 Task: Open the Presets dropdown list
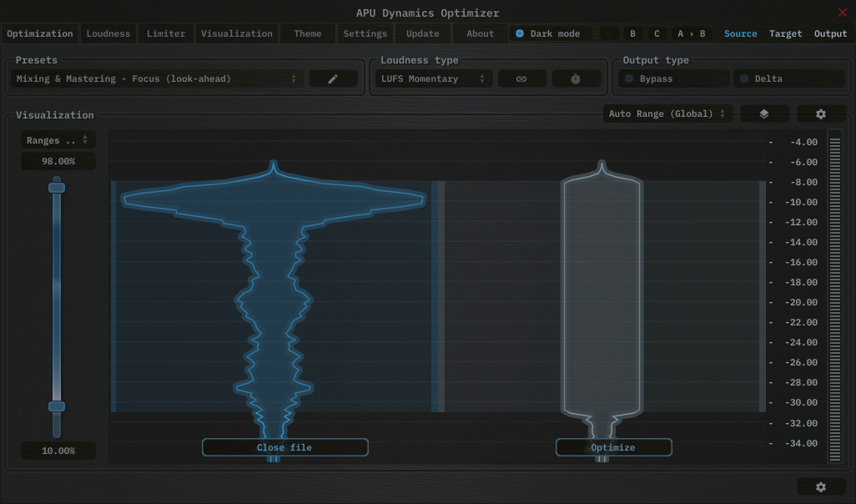(x=157, y=78)
